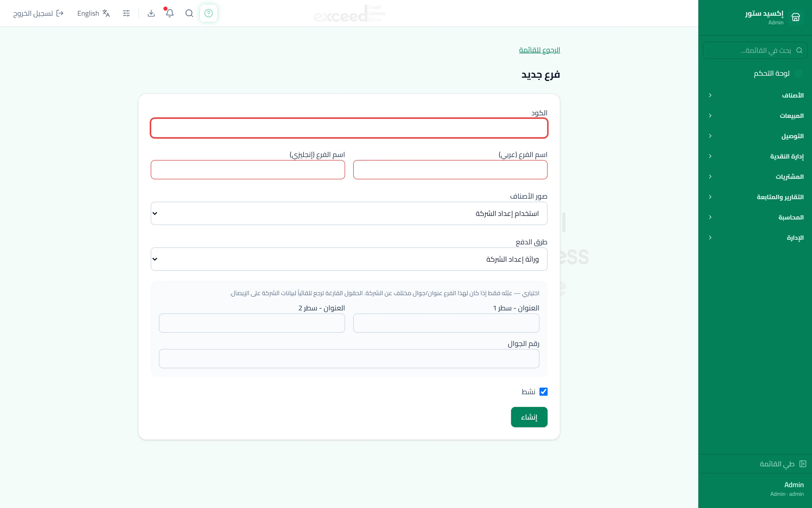This screenshot has width=812, height=508.
Task: Click تسجيل الخروج logout text
Action: point(33,13)
